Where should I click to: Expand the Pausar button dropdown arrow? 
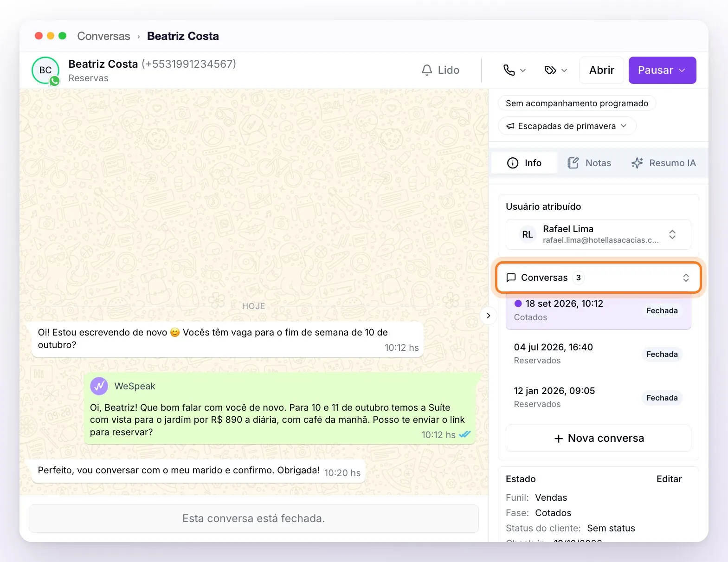682,70
